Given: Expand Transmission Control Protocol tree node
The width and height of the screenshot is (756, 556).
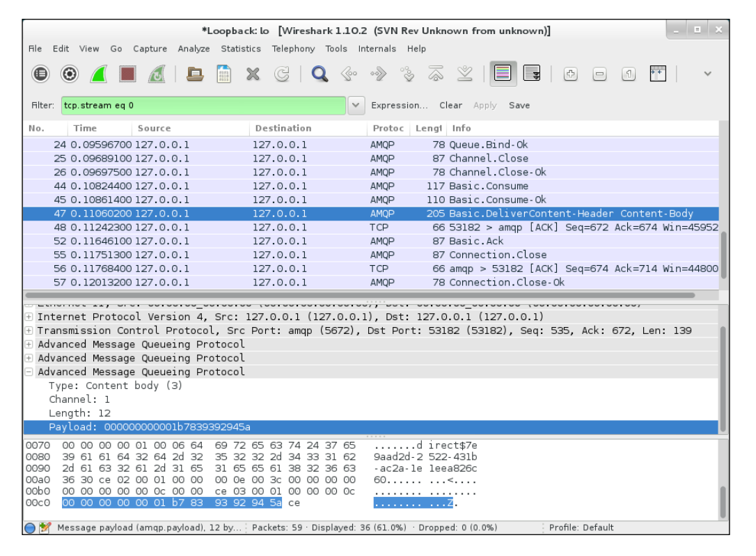Looking at the screenshot, I should [29, 331].
